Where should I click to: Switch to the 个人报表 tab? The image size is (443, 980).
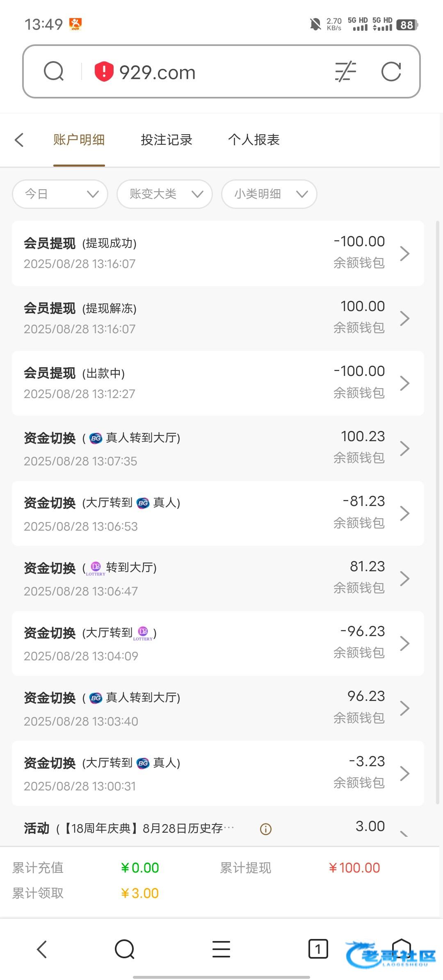pyautogui.click(x=254, y=140)
